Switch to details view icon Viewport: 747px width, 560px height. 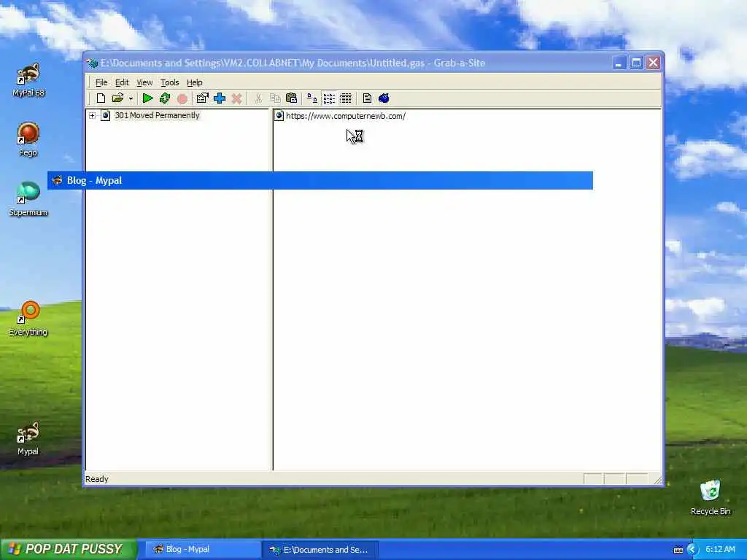coord(346,98)
